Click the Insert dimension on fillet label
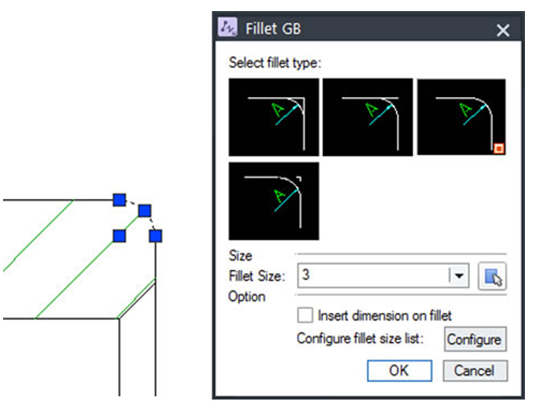542x413 pixels. [385, 316]
